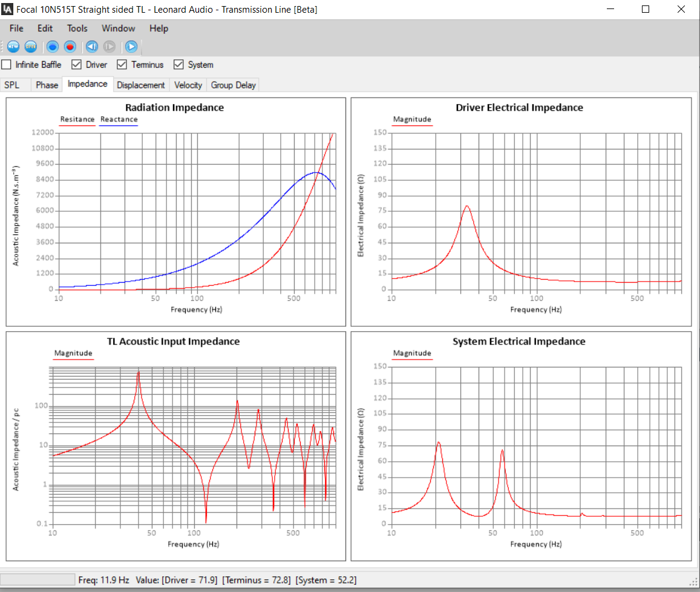700x592 pixels.
Task: Click the Driver Electrical Impedance chart title
Action: coord(519,108)
